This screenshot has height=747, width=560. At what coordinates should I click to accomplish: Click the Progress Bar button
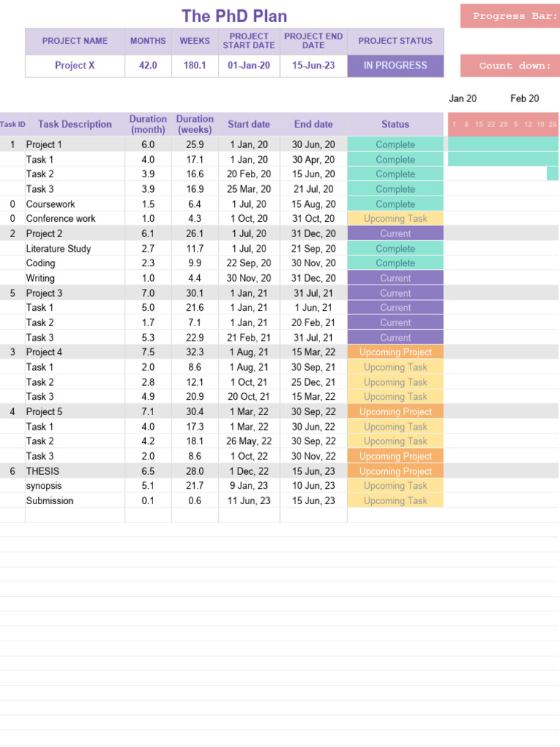(x=510, y=16)
